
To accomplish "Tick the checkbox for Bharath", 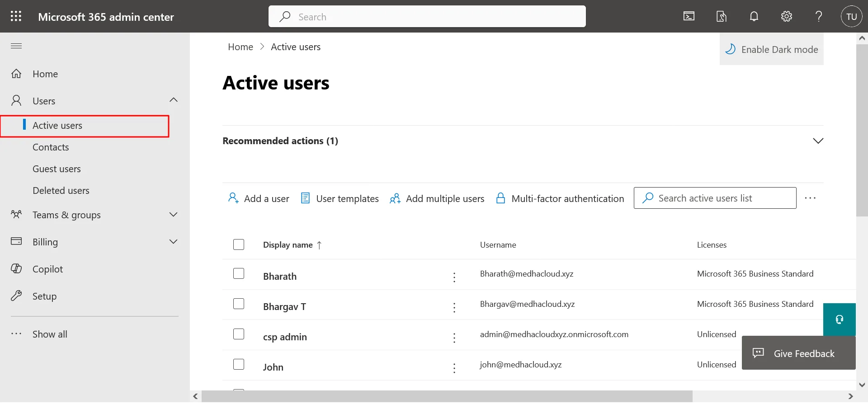I will tap(239, 274).
